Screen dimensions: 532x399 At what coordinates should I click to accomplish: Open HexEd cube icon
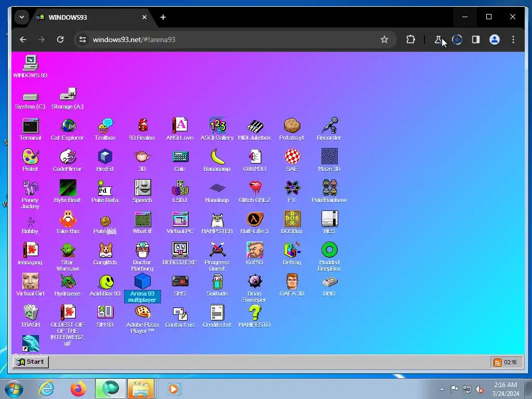coord(105,160)
